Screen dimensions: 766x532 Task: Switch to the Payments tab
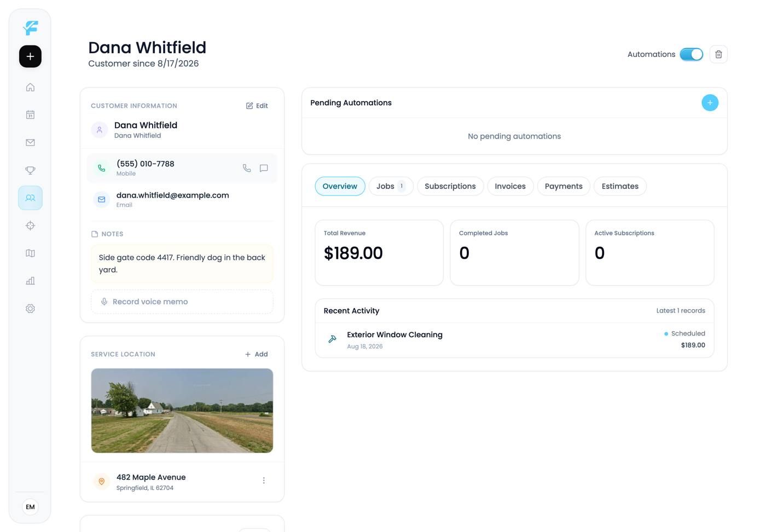[x=564, y=186]
